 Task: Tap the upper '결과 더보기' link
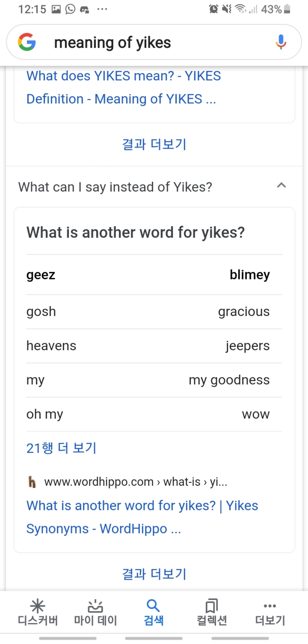click(154, 144)
